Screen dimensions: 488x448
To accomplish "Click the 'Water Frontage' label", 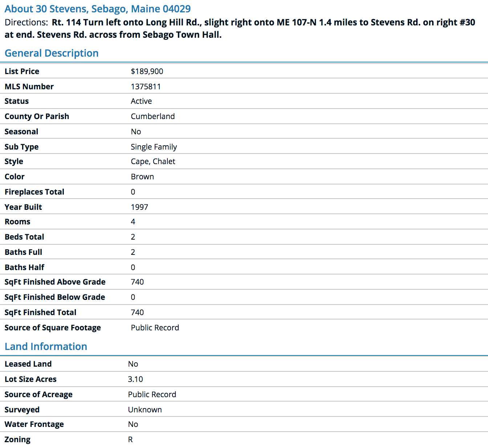I will point(34,424).
